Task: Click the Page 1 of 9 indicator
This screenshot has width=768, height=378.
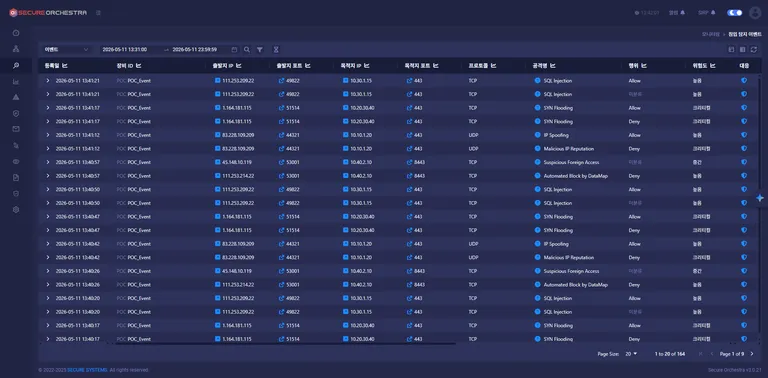Action: pyautogui.click(x=732, y=354)
